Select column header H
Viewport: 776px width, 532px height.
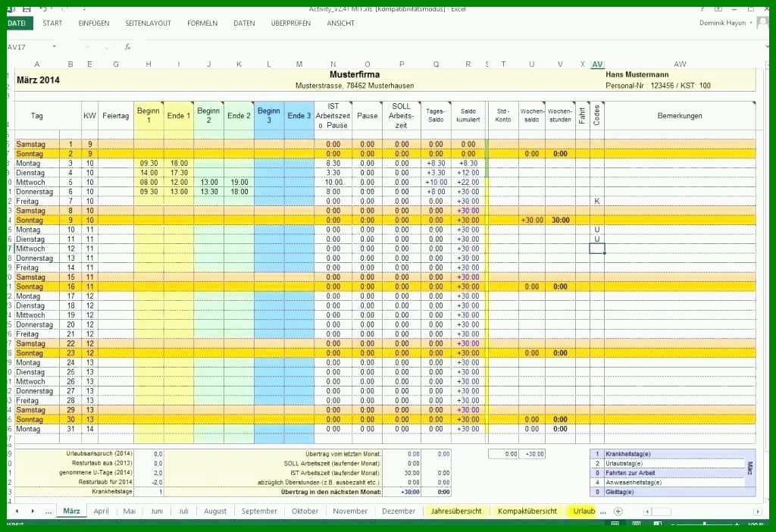pyautogui.click(x=149, y=64)
